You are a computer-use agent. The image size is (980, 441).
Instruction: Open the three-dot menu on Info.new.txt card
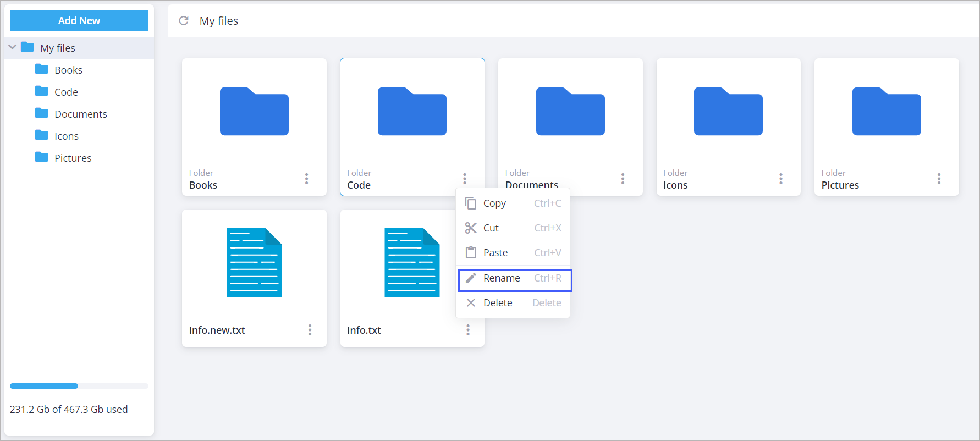[x=310, y=330]
